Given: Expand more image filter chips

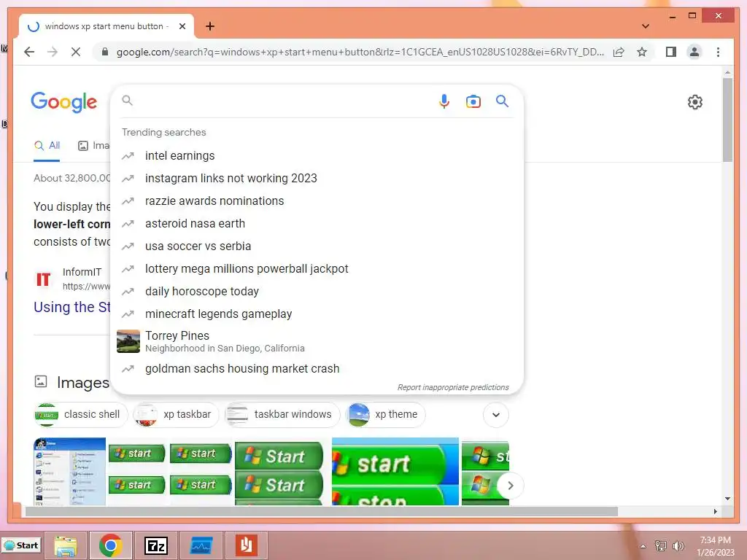Looking at the screenshot, I should click(x=496, y=415).
